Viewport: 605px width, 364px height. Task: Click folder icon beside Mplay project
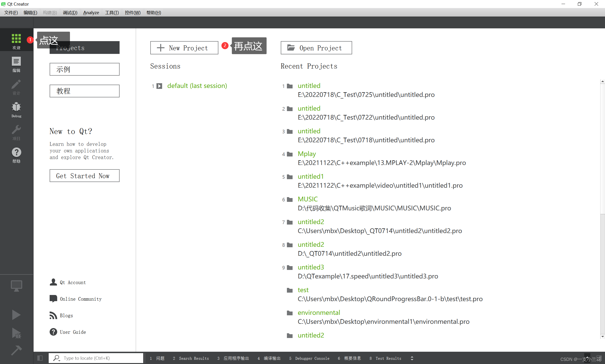tap(290, 154)
